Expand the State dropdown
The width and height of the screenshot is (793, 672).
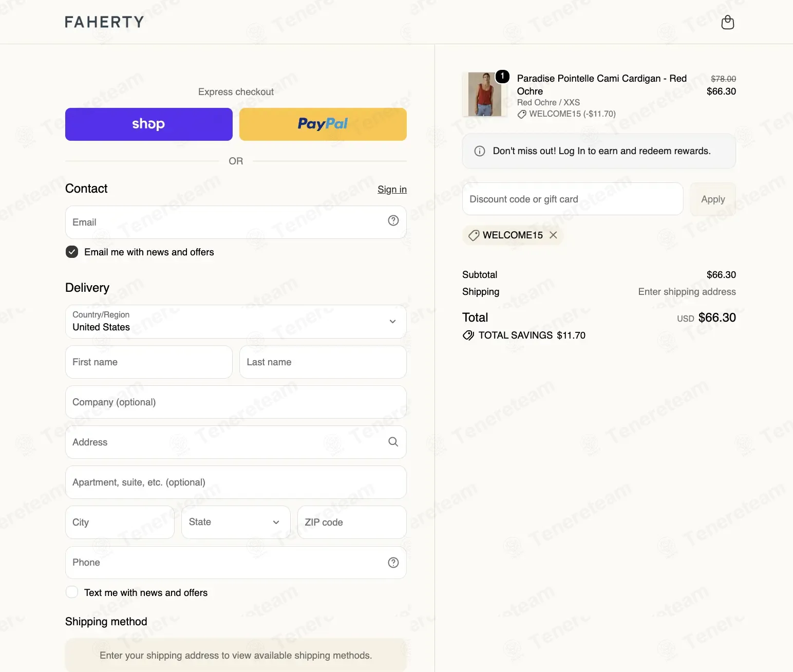pos(236,522)
